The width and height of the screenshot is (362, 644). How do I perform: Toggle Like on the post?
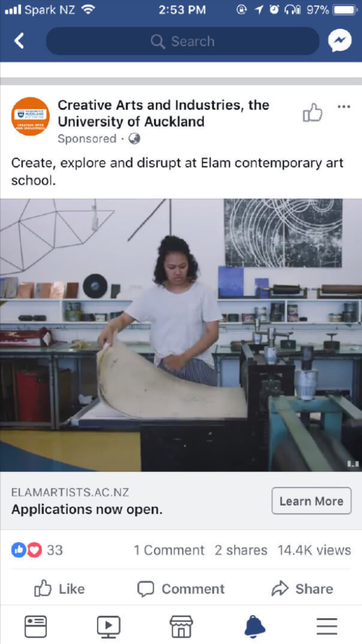(x=59, y=589)
